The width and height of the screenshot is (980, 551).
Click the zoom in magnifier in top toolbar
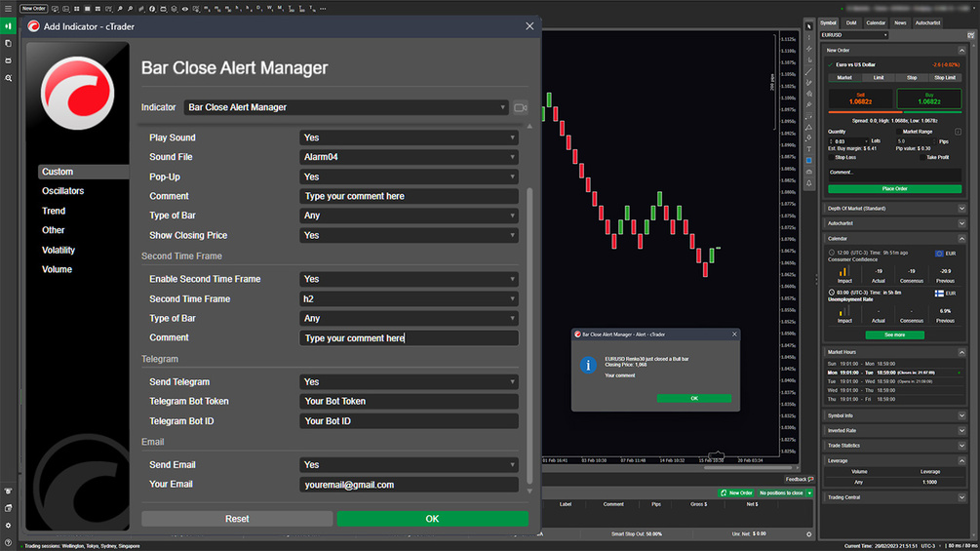pyautogui.click(x=120, y=9)
